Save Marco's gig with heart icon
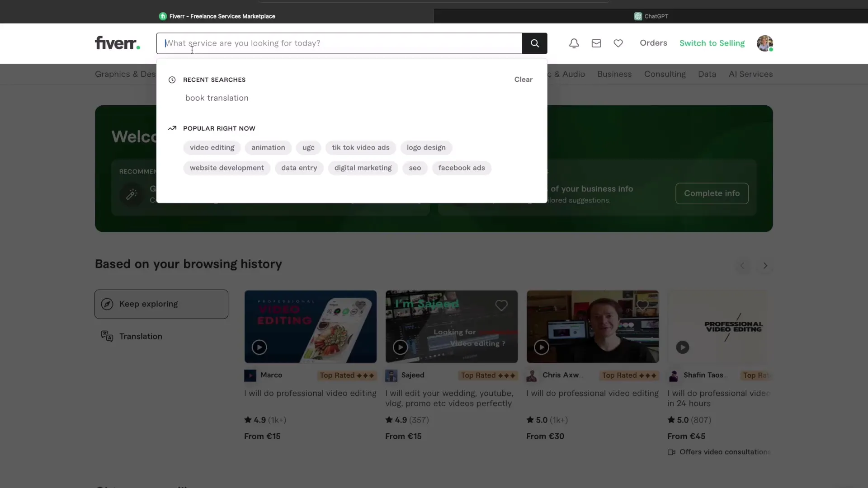Image resolution: width=868 pixels, height=488 pixels. point(360,305)
